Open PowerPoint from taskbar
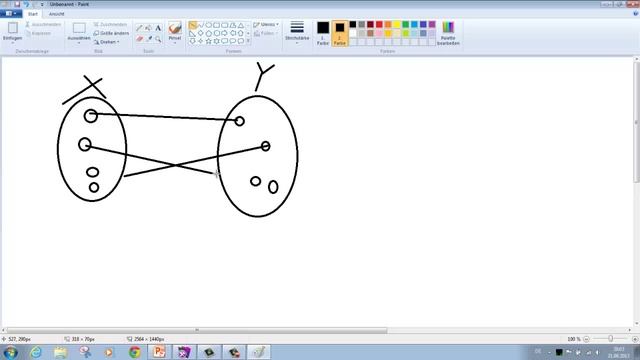The image size is (640, 360). (159, 352)
